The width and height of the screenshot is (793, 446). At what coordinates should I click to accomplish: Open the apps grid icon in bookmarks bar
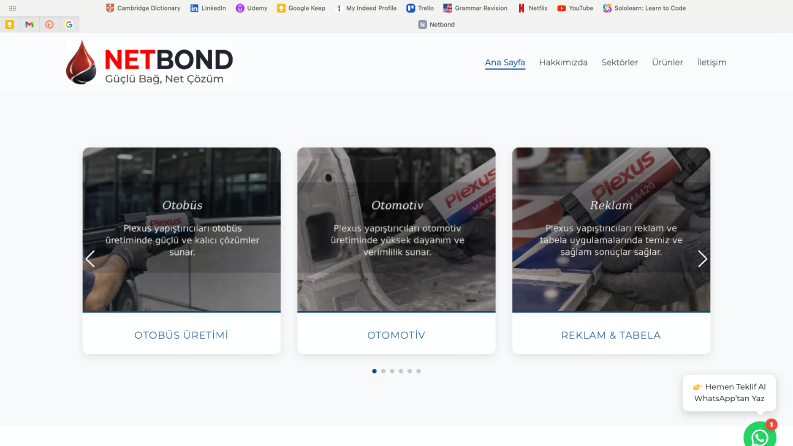click(x=13, y=8)
